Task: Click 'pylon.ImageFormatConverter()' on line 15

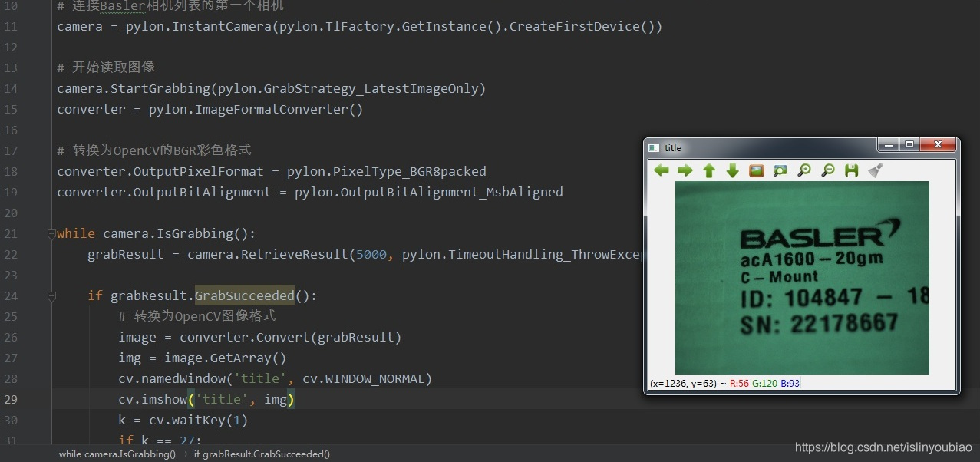Action: click(x=256, y=109)
